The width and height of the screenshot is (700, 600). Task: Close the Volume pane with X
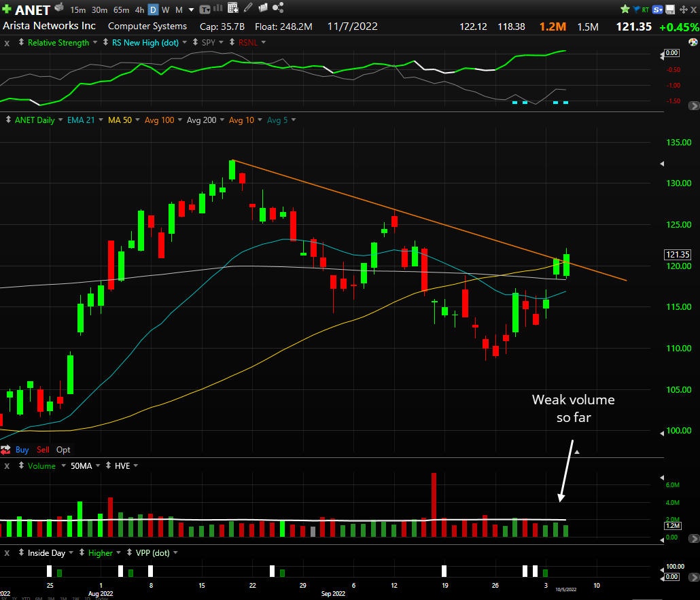tap(7, 466)
